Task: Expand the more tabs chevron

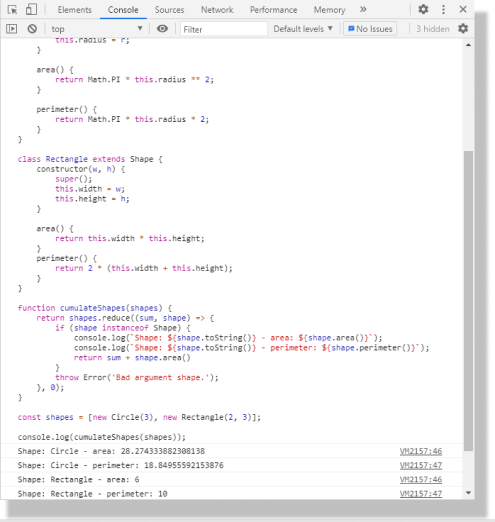Action: (363, 9)
